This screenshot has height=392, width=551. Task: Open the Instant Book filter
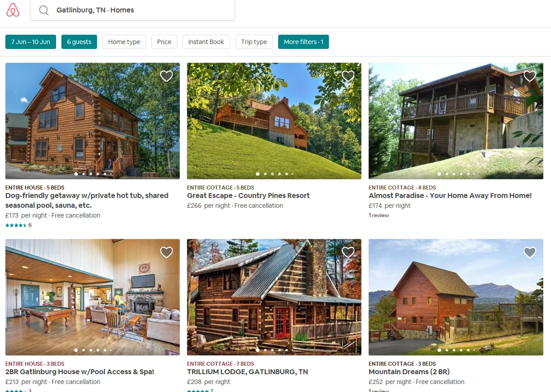pyautogui.click(x=206, y=42)
